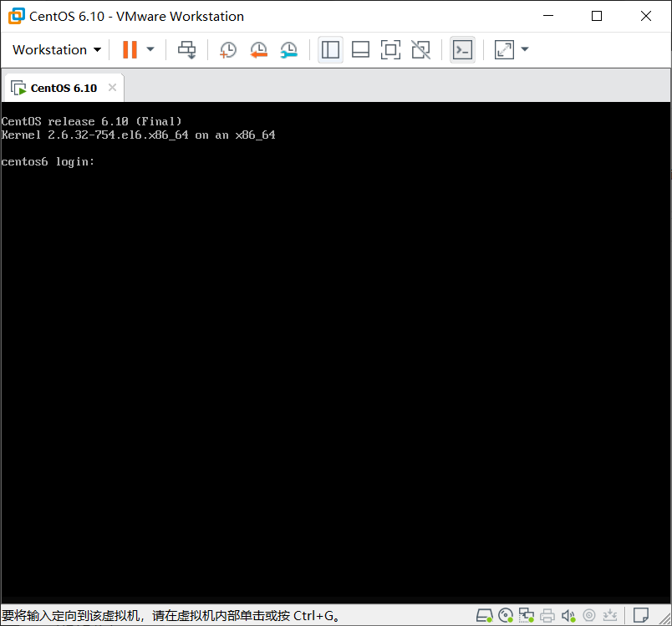Screen dimensions: 672x626
Task: Toggle the console view button
Action: click(462, 49)
